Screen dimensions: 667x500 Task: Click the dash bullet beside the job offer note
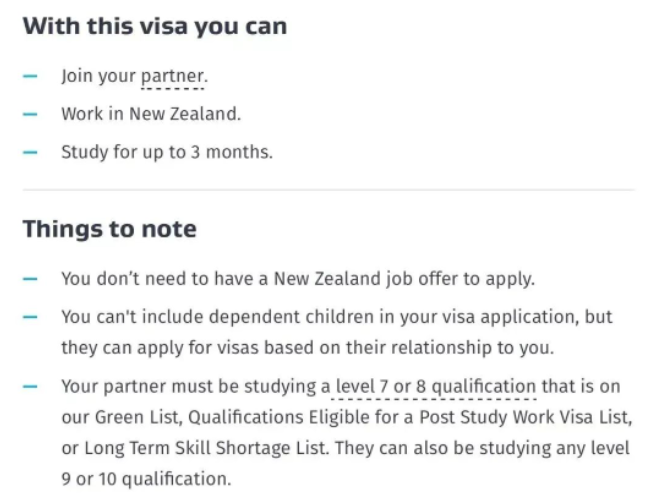[x=30, y=278]
